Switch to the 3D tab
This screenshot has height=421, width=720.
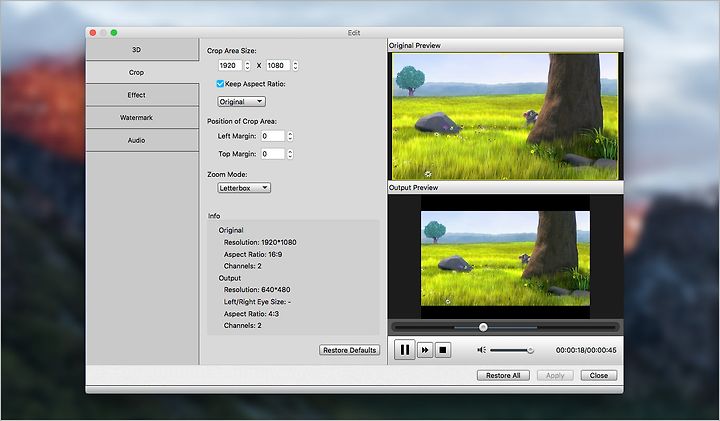(x=142, y=50)
